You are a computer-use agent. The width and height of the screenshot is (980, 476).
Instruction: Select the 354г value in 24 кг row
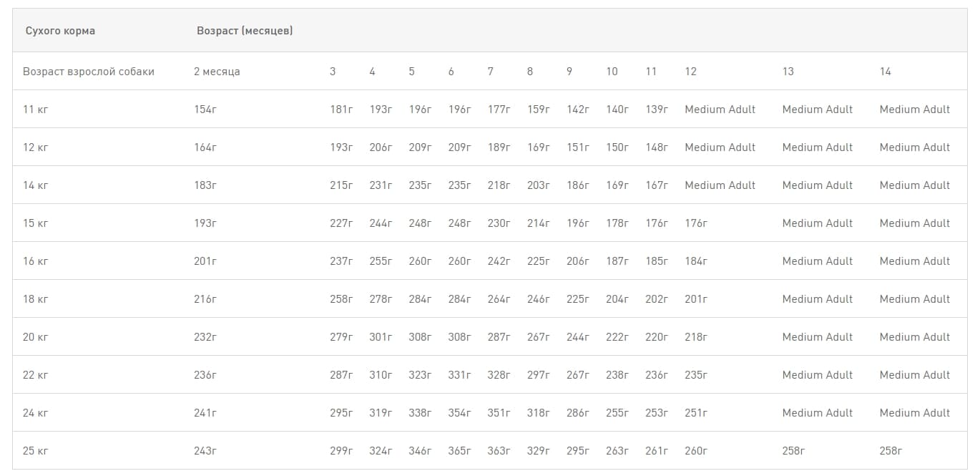459,413
